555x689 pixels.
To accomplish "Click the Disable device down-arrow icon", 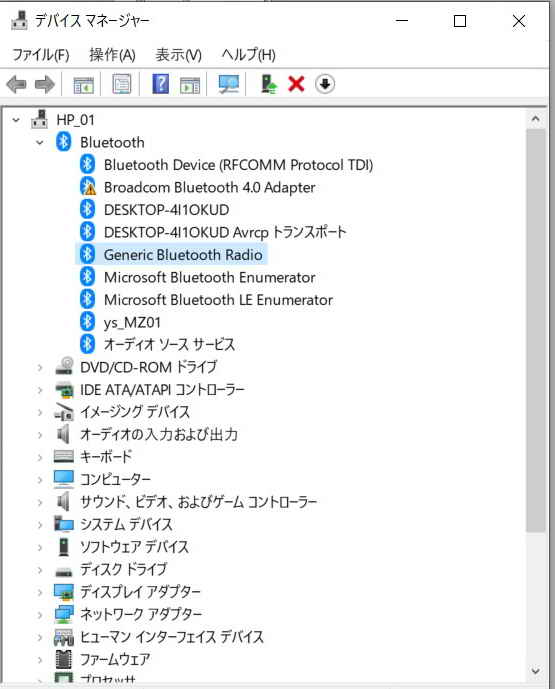I will coord(325,83).
